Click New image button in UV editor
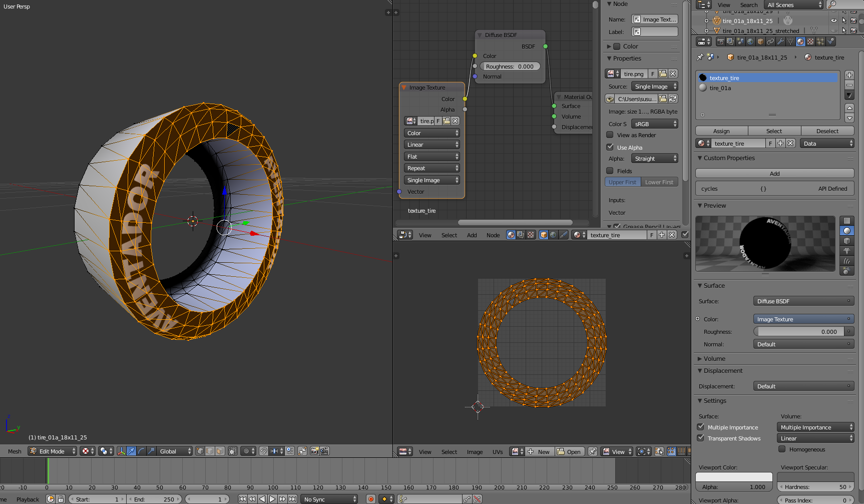 539,451
